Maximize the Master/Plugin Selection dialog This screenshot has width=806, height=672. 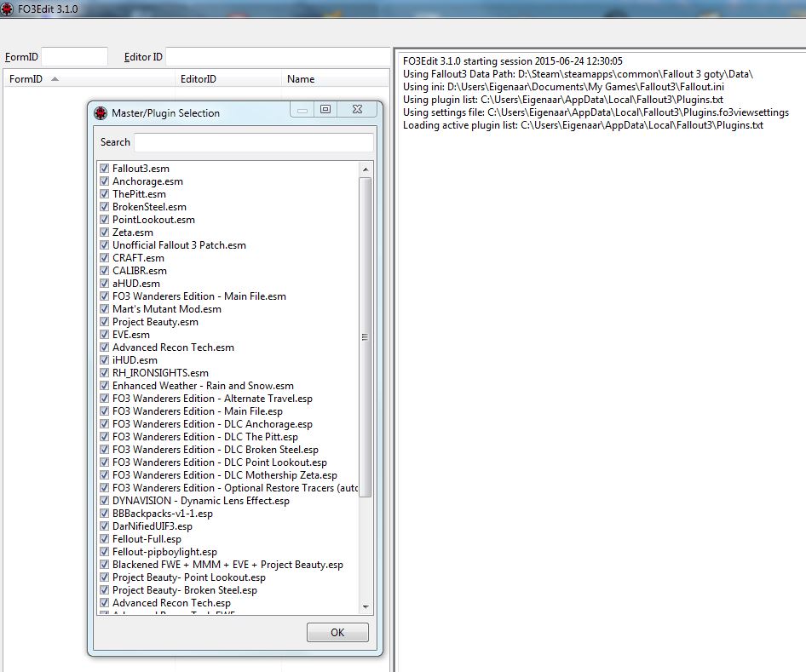[x=325, y=109]
